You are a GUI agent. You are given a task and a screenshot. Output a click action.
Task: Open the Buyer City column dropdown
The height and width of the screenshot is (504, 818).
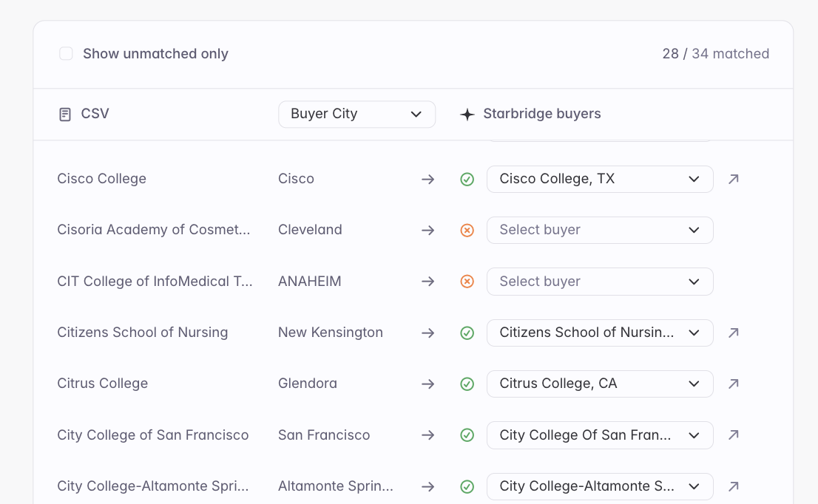coord(356,114)
